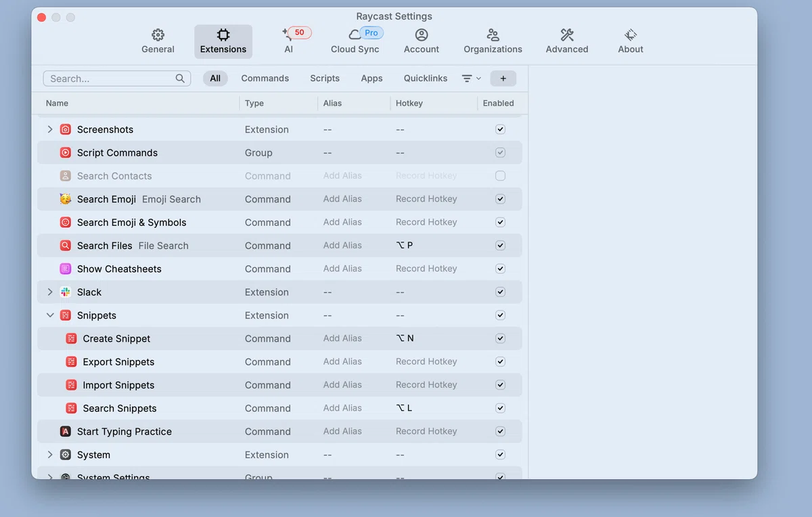Collapse the Snippets extension

point(50,315)
